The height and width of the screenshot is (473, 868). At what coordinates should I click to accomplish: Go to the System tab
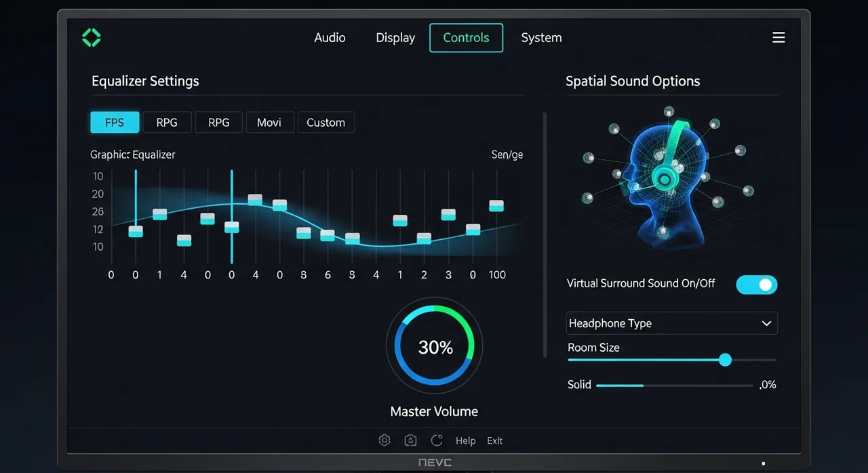click(541, 38)
